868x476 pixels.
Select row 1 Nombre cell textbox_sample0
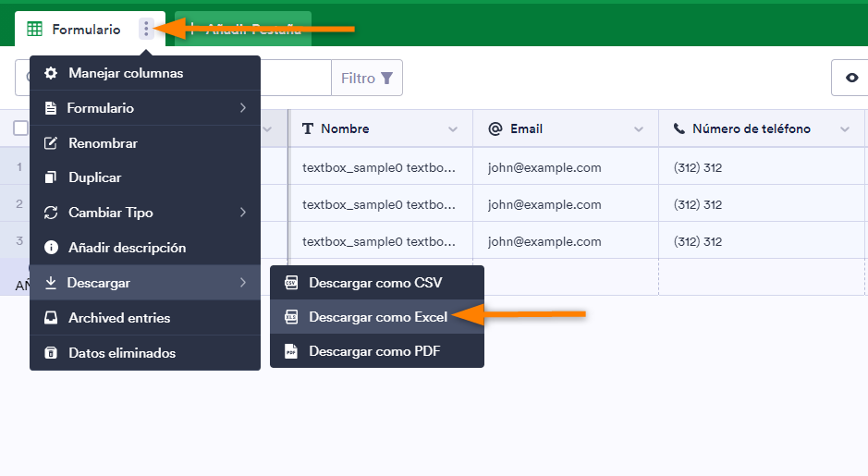pyautogui.click(x=382, y=167)
